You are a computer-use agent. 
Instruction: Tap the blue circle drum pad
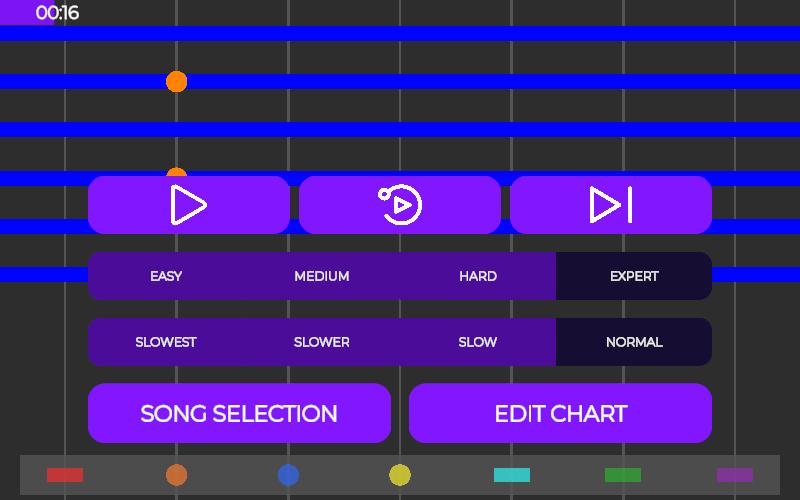[x=288, y=475]
